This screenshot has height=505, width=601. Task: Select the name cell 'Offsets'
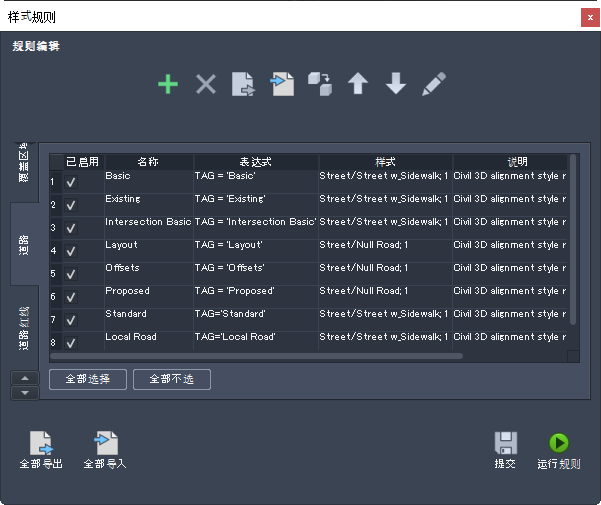click(149, 274)
